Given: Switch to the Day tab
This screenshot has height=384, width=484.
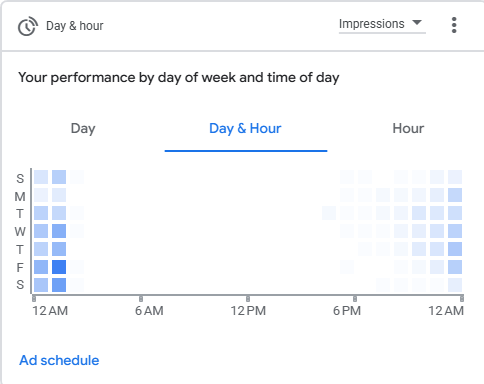Looking at the screenshot, I should pyautogui.click(x=83, y=128).
